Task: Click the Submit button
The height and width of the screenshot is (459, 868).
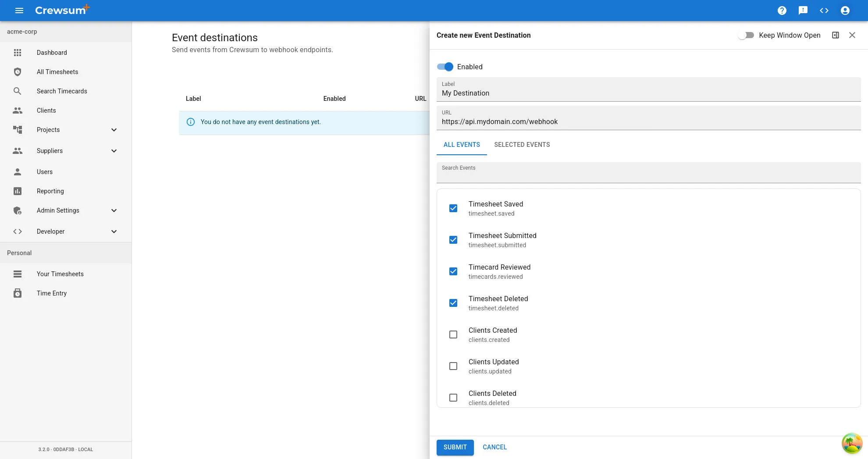Action: click(x=455, y=447)
